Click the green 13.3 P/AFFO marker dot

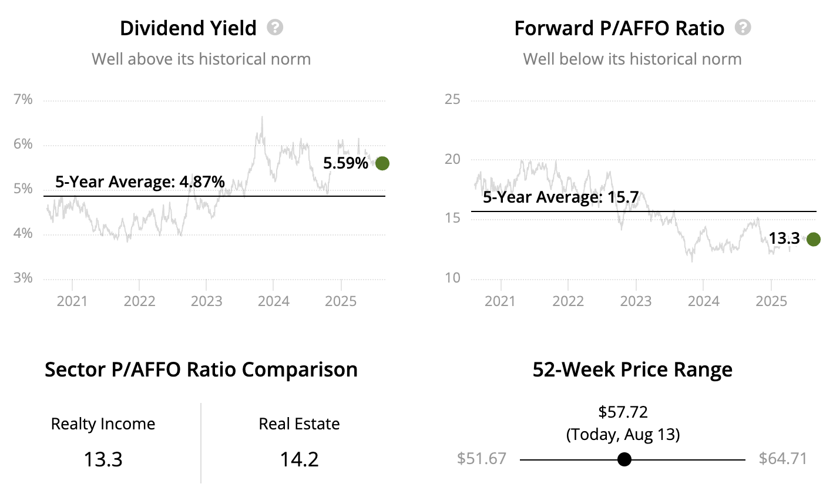coord(813,239)
